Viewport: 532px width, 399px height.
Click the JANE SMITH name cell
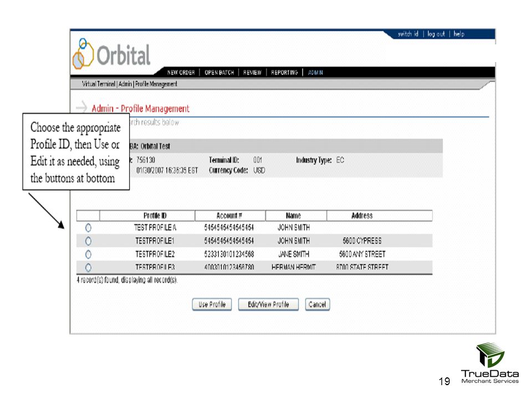pos(294,254)
